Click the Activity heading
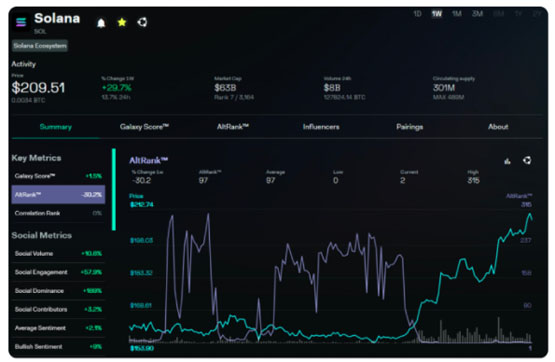Screen dimensions: 555x362 [24, 64]
